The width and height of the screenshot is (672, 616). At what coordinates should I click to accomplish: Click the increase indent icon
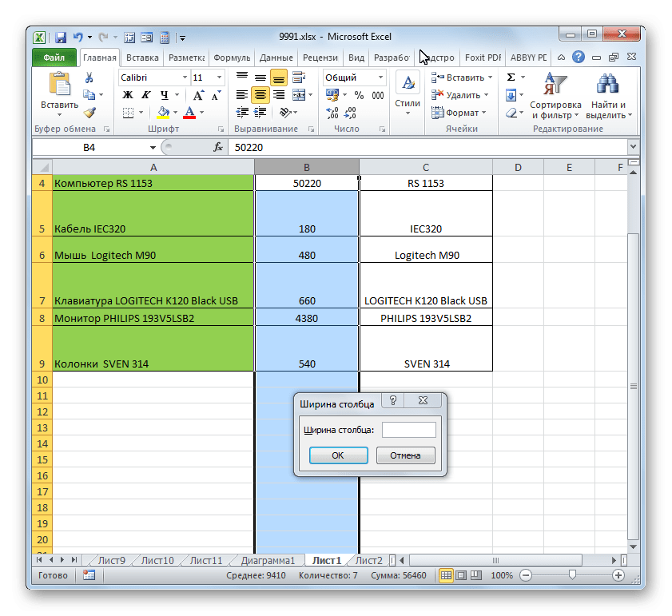(260, 113)
